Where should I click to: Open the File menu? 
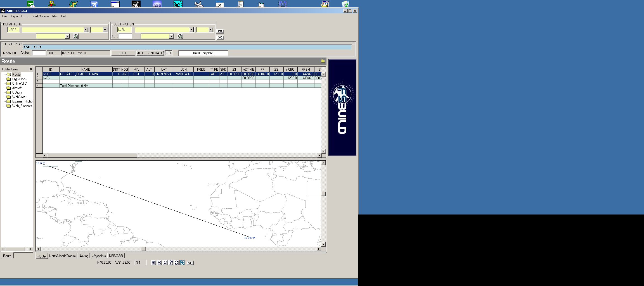[4, 16]
